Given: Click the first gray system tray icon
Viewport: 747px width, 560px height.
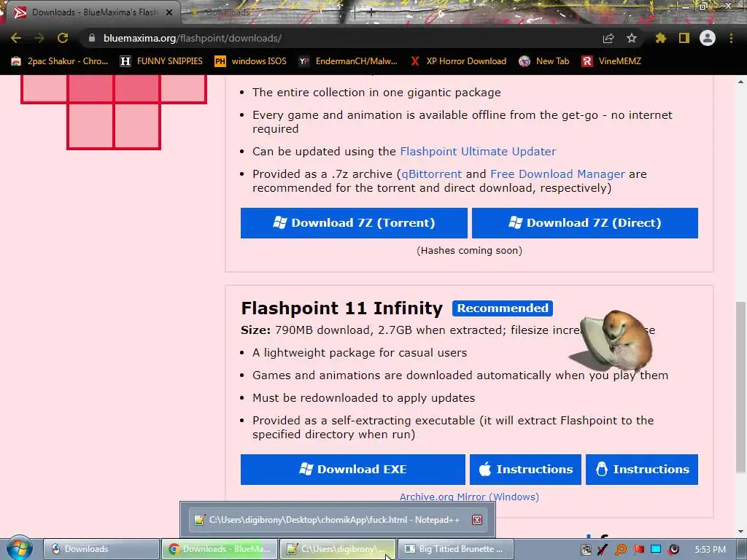Looking at the screenshot, I should click(x=586, y=550).
